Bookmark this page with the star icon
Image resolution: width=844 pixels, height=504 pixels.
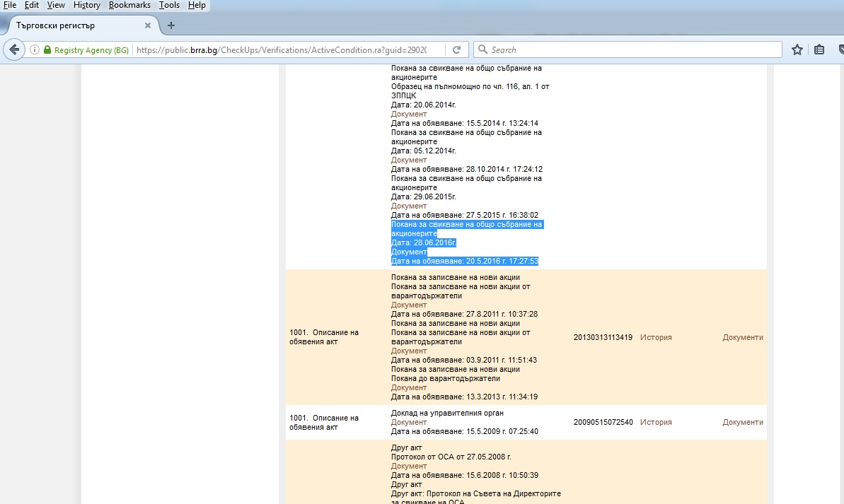(x=797, y=50)
